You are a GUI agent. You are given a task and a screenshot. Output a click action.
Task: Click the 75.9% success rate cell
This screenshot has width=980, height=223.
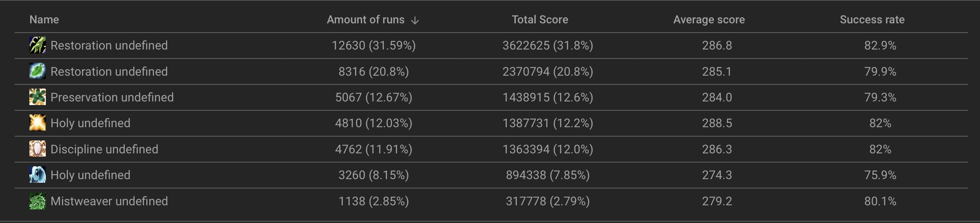(x=880, y=175)
